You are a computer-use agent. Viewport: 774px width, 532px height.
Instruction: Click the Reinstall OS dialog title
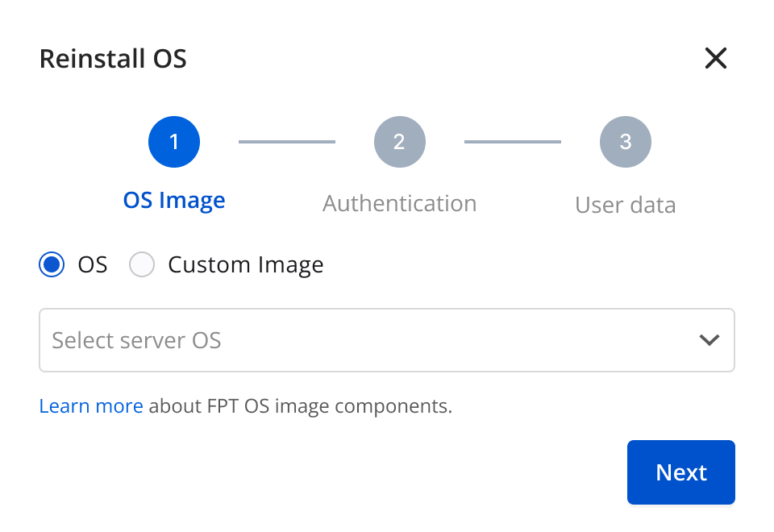point(113,59)
